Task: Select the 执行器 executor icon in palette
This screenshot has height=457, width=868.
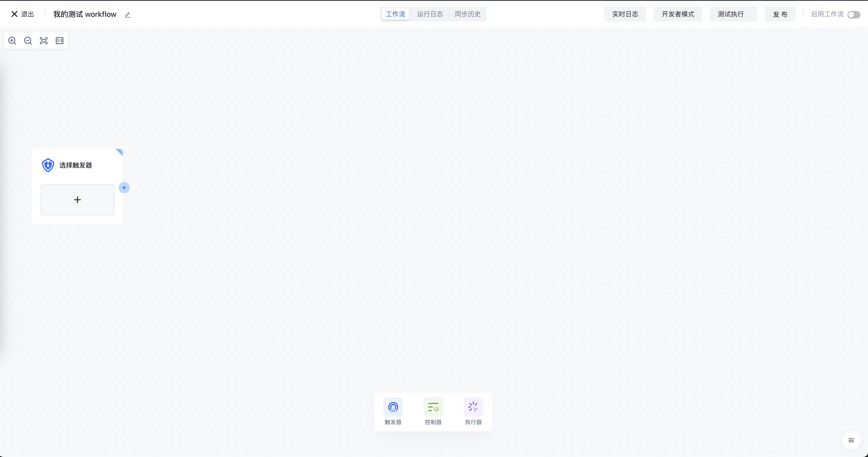Action: (x=473, y=407)
